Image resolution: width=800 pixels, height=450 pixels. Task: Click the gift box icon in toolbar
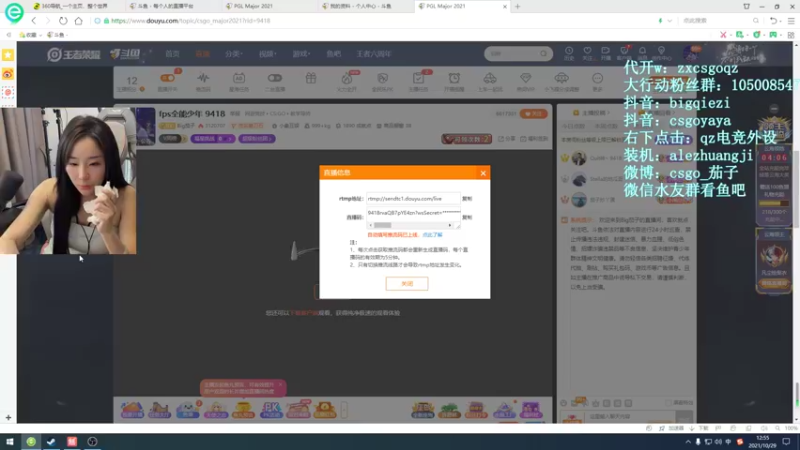[311, 78]
